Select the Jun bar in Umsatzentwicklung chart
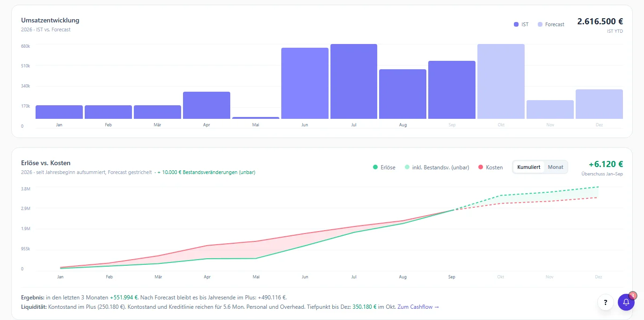 (305, 83)
